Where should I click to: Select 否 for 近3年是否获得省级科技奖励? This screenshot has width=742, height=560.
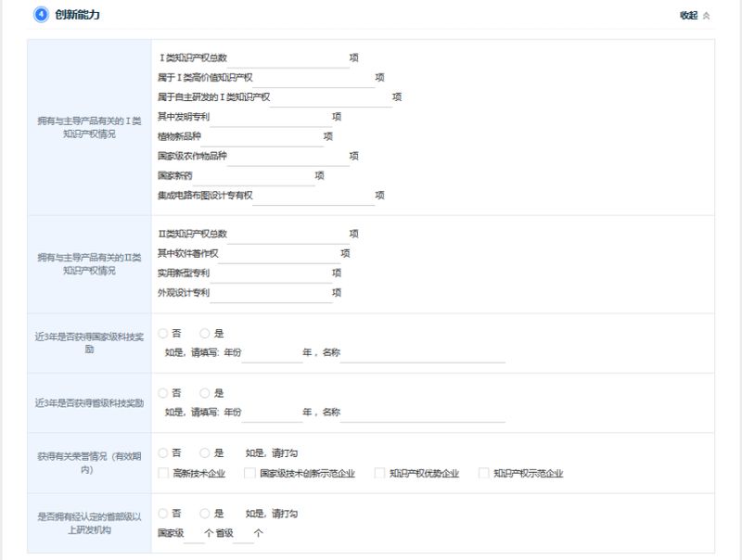tap(163, 393)
